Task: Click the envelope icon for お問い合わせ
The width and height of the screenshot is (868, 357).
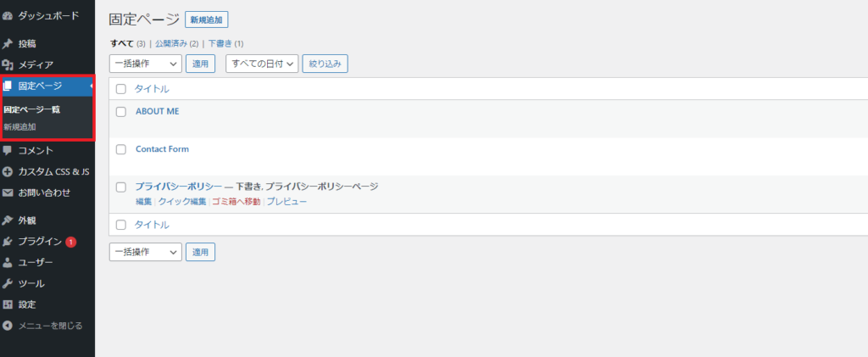Action: 8,192
